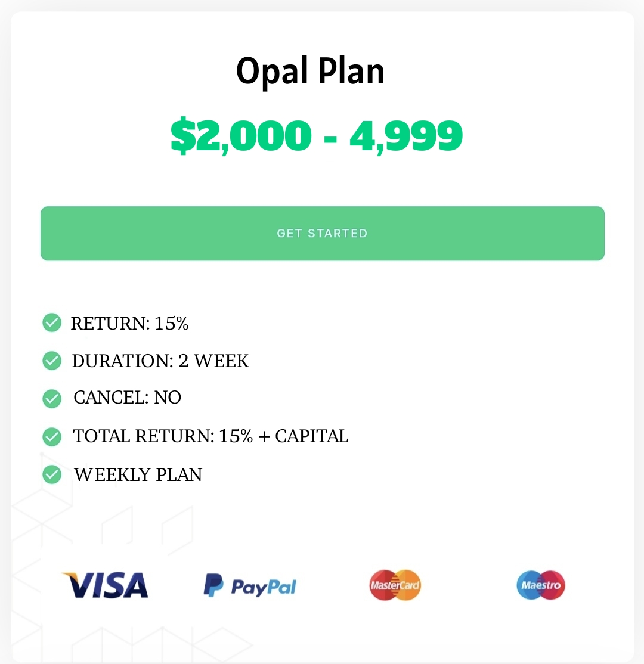Click the checkmark beside TOTAL RETURN
Image resolution: width=644 pixels, height=664 pixels.
pos(52,437)
